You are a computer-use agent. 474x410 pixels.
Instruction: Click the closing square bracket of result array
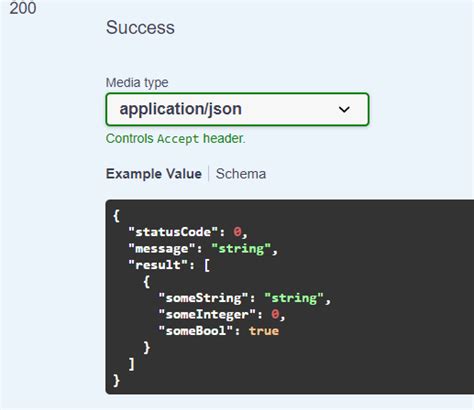[132, 364]
